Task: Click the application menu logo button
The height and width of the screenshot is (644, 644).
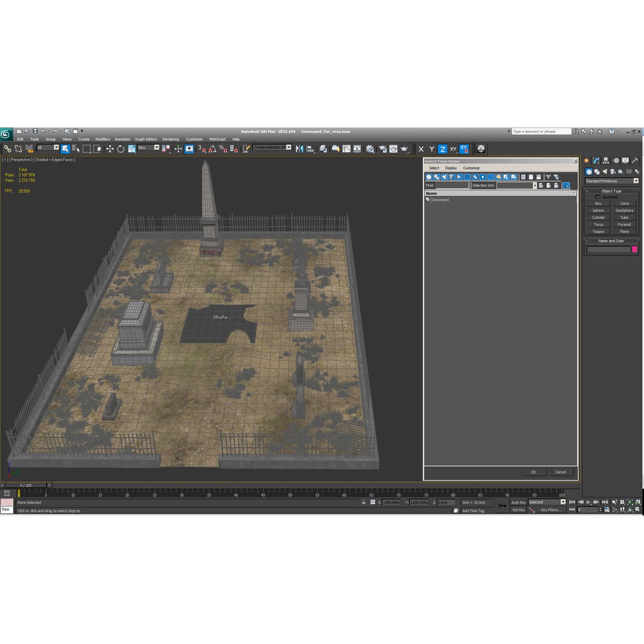Action: [6, 134]
